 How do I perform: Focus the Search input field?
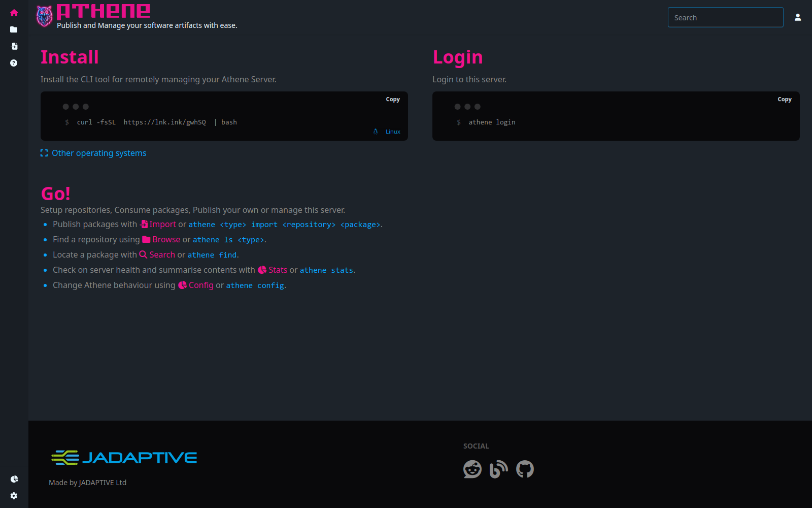(x=726, y=17)
